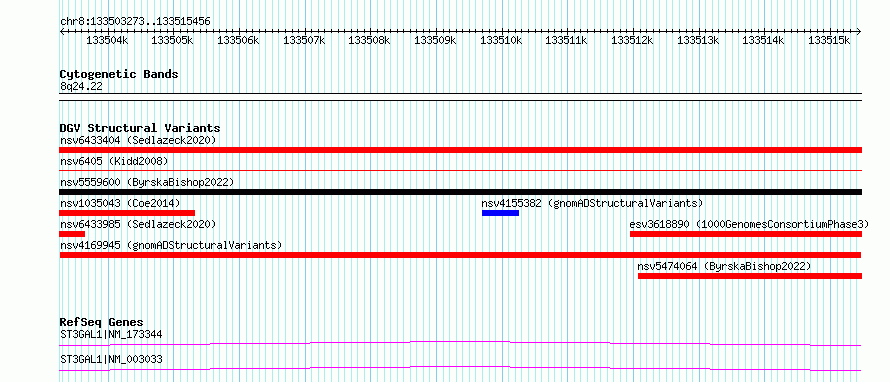Click the 133506k ruler tick label
Image resolution: width=890 pixels, height=382 pixels.
point(238,40)
